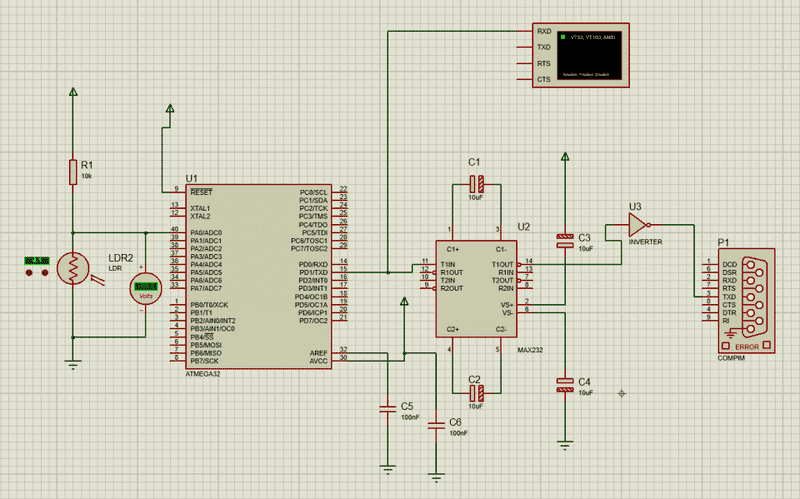Screen dimensions: 800x499
Task: Click the C4 10uF capacitor
Action: coord(565,385)
